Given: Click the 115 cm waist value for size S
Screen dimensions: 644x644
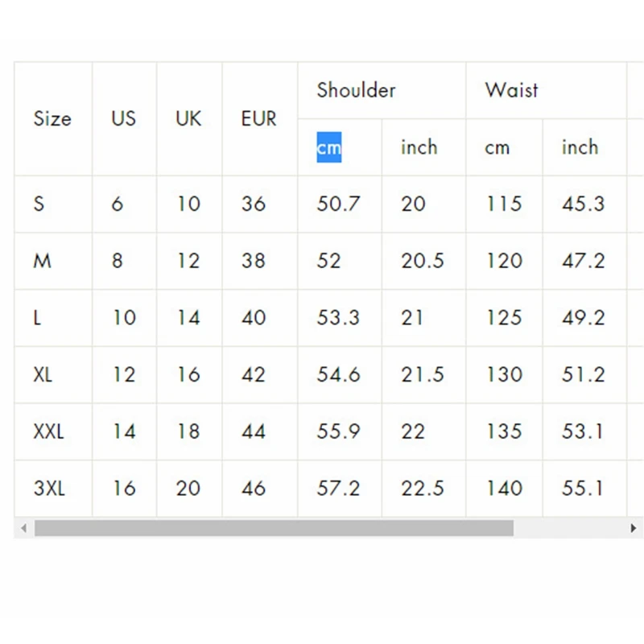Looking at the screenshot, I should (x=503, y=204).
